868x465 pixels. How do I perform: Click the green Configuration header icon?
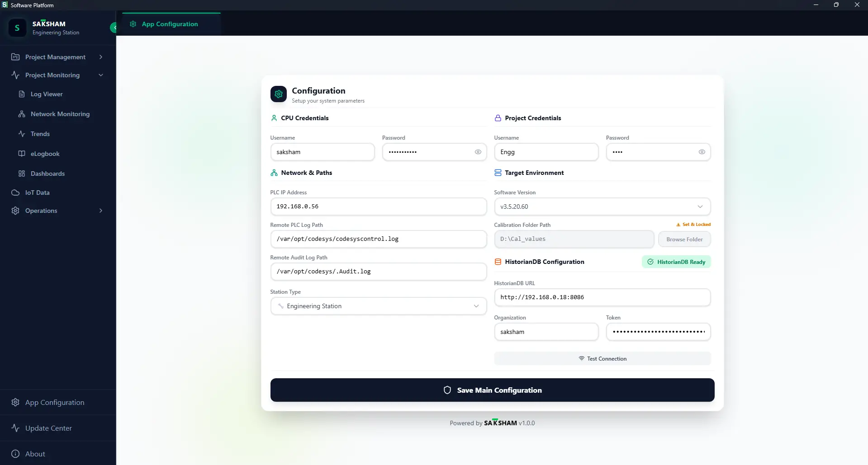(x=279, y=94)
